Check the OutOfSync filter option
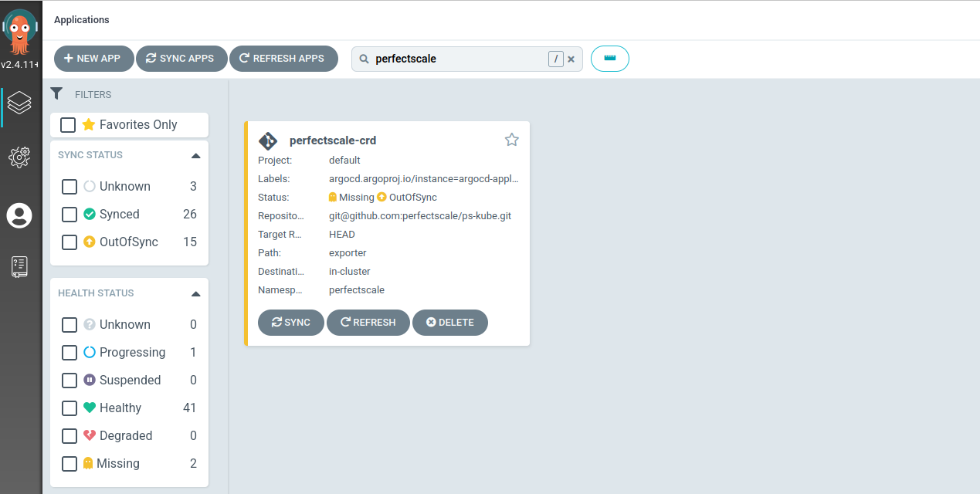This screenshot has height=494, width=980. pos(69,242)
